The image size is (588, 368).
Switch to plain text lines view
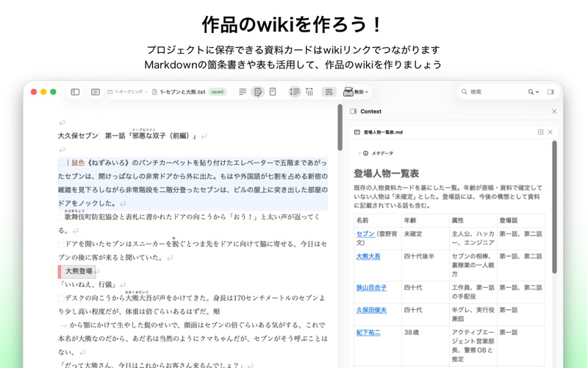(243, 92)
